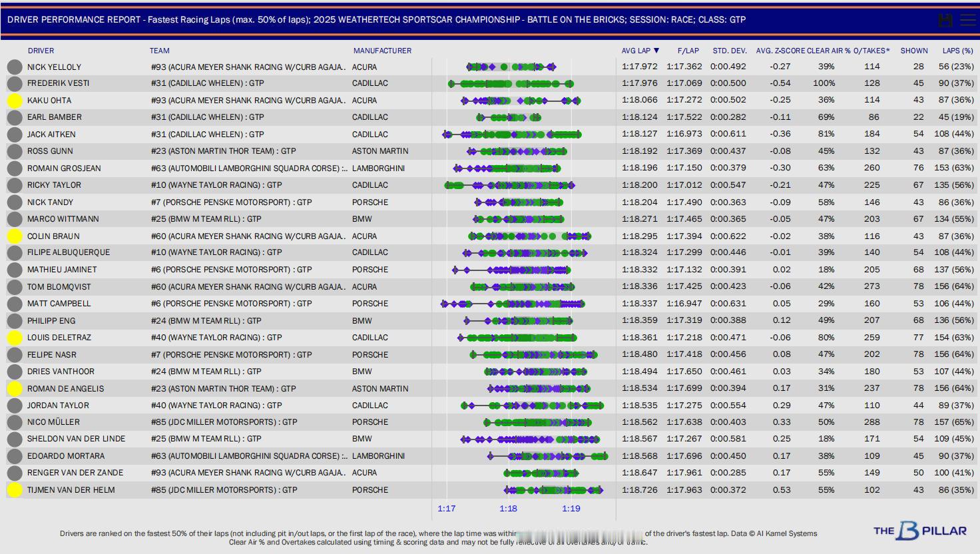Sort by the STD. DEV. column header
Screen dimensions: 980x554
tap(730, 51)
